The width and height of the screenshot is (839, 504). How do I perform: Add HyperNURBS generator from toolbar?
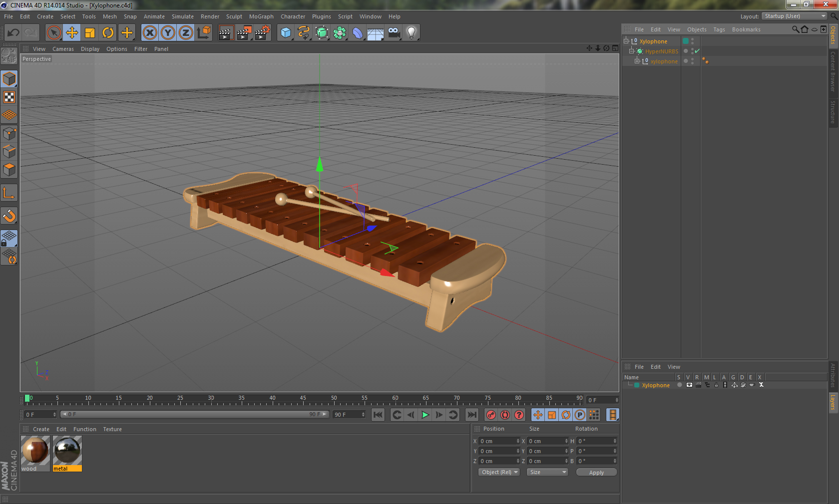pos(322,33)
